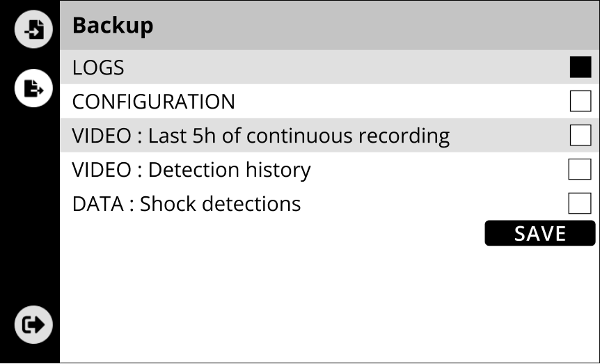Viewport: 600px width, 364px height.
Task: Pick the 'VIDEO : Detection history' label
Action: pyautogui.click(x=191, y=169)
